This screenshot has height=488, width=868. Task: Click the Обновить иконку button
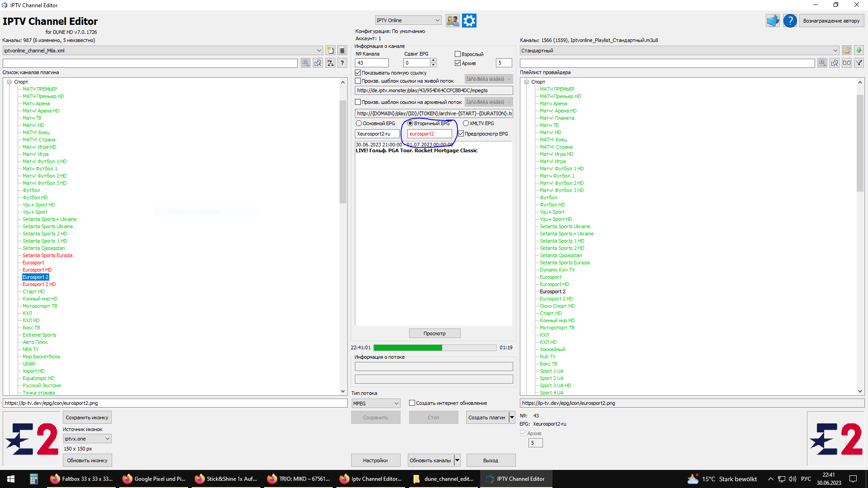(x=87, y=460)
